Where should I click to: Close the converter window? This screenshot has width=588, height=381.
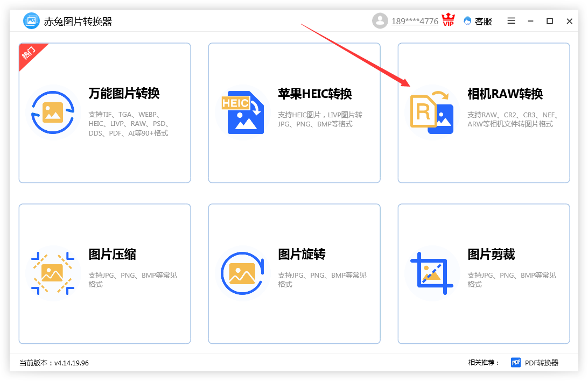[569, 21]
